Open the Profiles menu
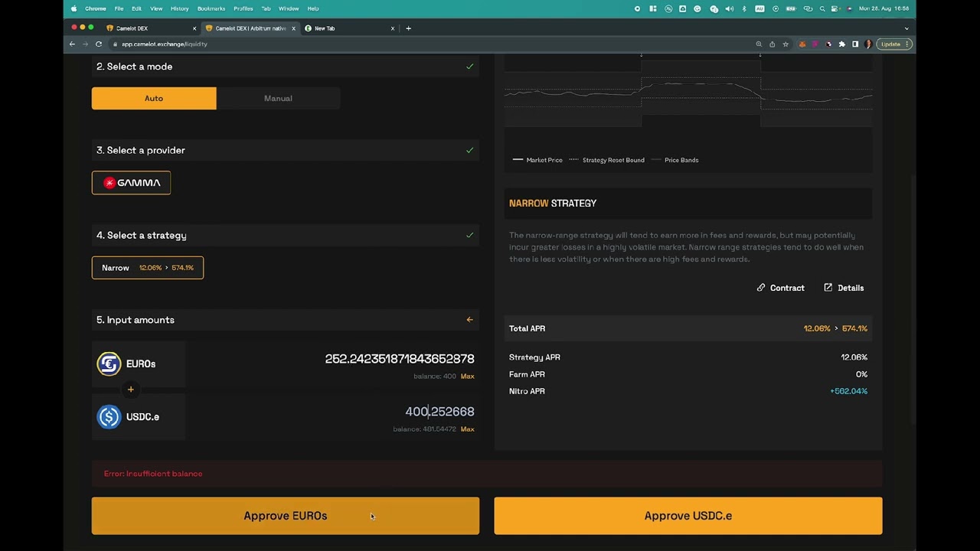The image size is (980, 551). point(243,8)
